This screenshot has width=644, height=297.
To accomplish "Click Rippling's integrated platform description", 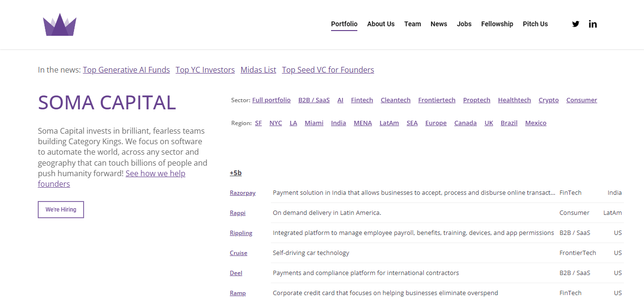I will coord(414,233).
